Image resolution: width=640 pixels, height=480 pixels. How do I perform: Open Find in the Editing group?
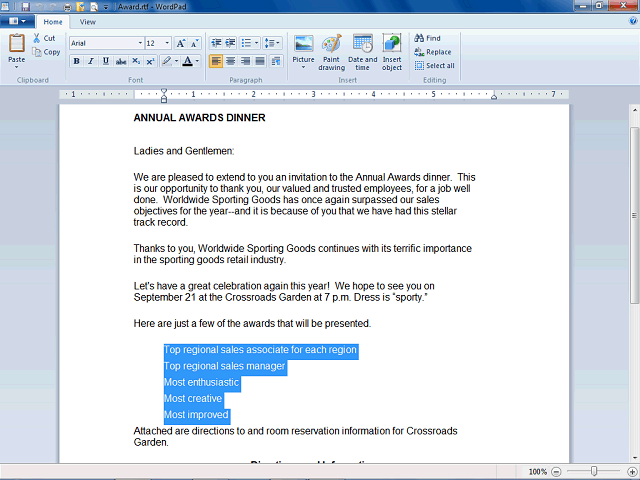point(428,38)
